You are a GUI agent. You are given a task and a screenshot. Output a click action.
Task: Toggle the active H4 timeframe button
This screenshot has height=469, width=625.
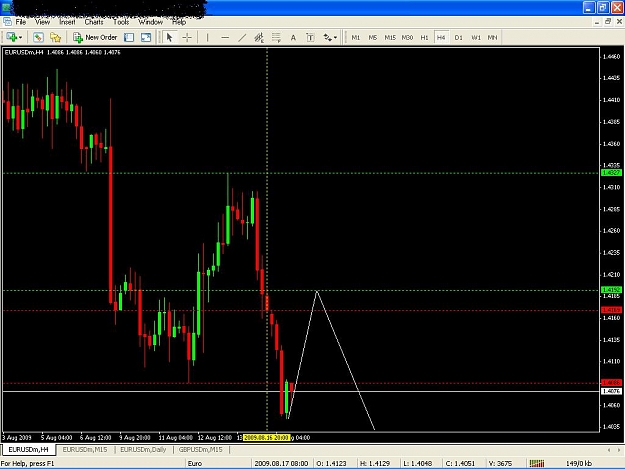pyautogui.click(x=441, y=37)
